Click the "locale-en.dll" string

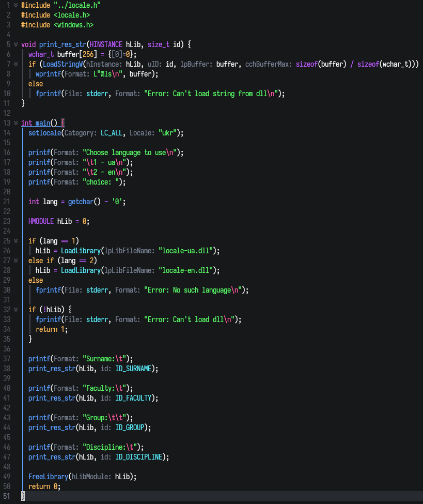[x=185, y=270]
